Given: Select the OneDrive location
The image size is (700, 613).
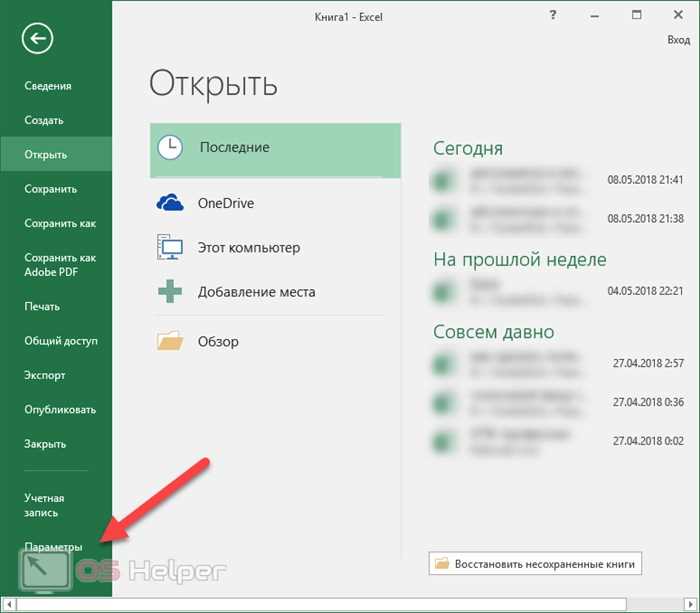Looking at the screenshot, I should tap(275, 203).
